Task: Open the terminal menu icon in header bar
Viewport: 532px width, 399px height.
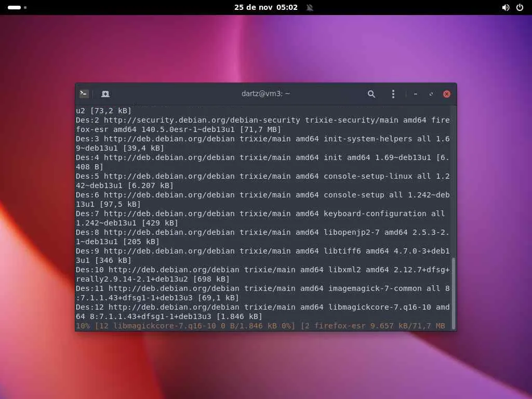Action: (84, 94)
